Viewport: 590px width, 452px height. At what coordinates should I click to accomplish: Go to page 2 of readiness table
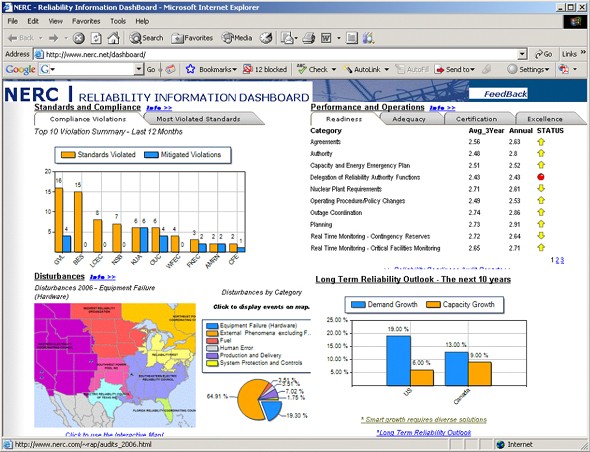(x=558, y=260)
